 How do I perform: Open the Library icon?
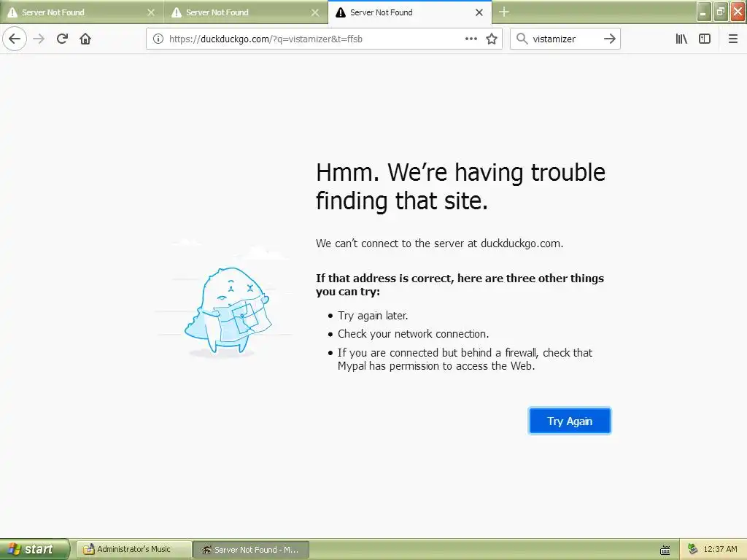coord(681,39)
